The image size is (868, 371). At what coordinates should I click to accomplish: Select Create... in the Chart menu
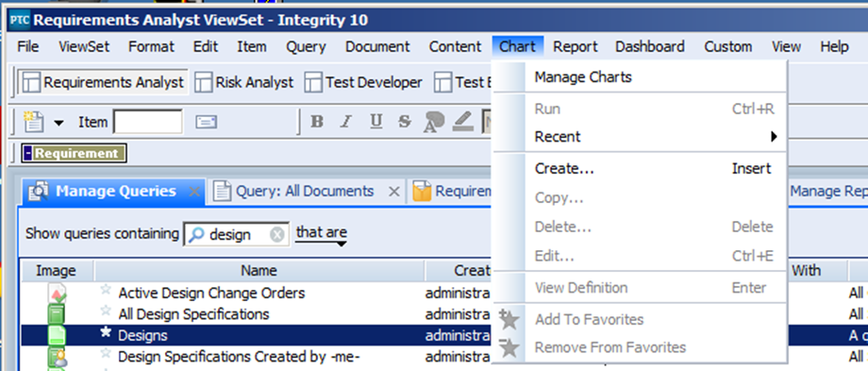pyautogui.click(x=564, y=168)
